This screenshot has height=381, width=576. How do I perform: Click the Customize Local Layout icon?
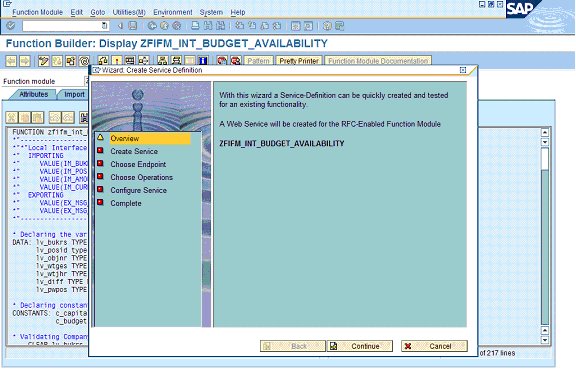point(339,26)
